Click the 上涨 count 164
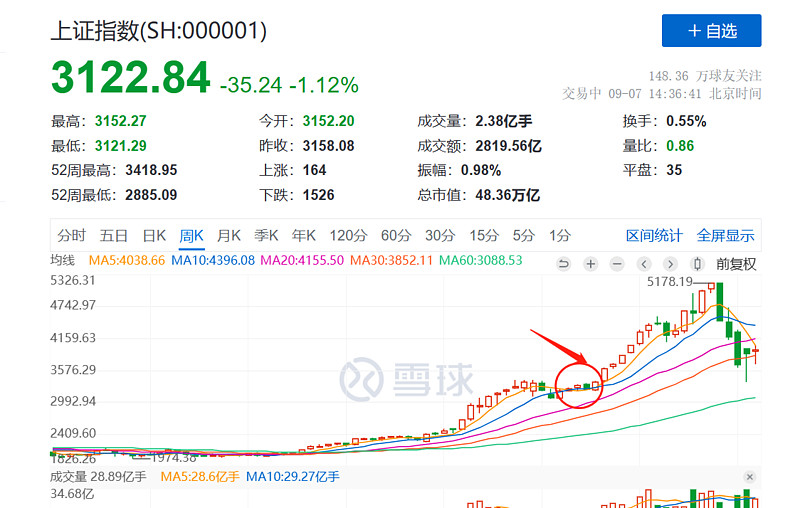The width and height of the screenshot is (800, 508). coord(314,170)
